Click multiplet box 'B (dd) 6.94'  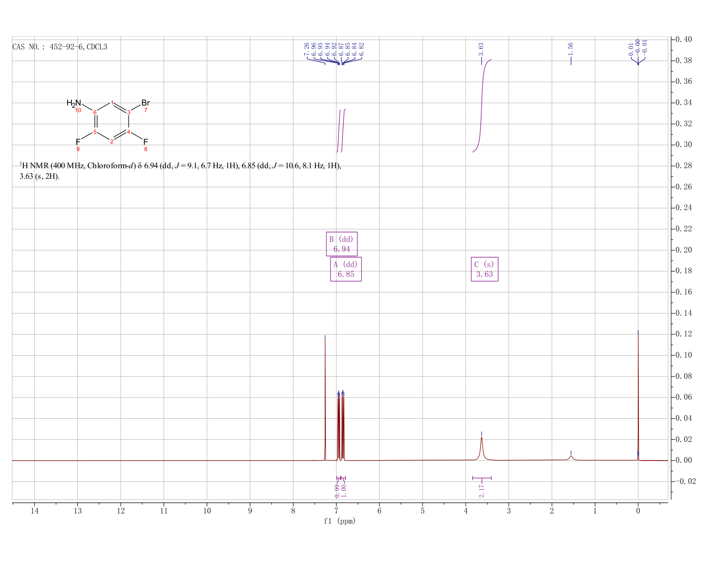point(342,244)
